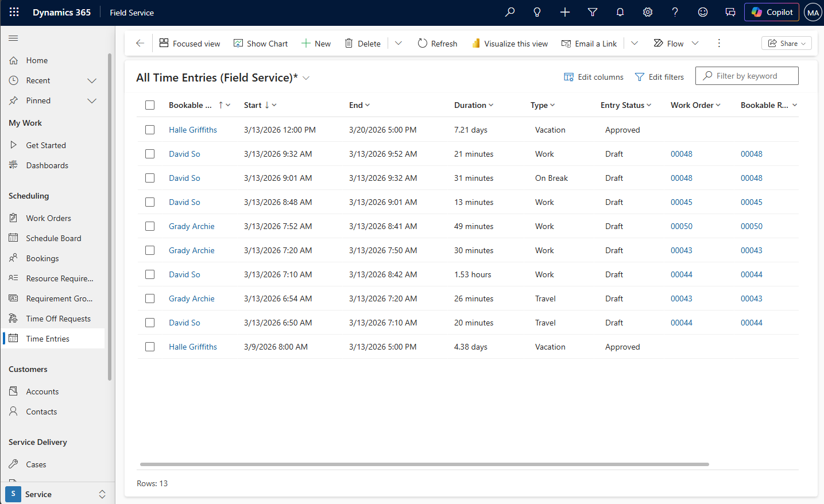
Task: Navigate to Time Off Requests
Action: 58,318
